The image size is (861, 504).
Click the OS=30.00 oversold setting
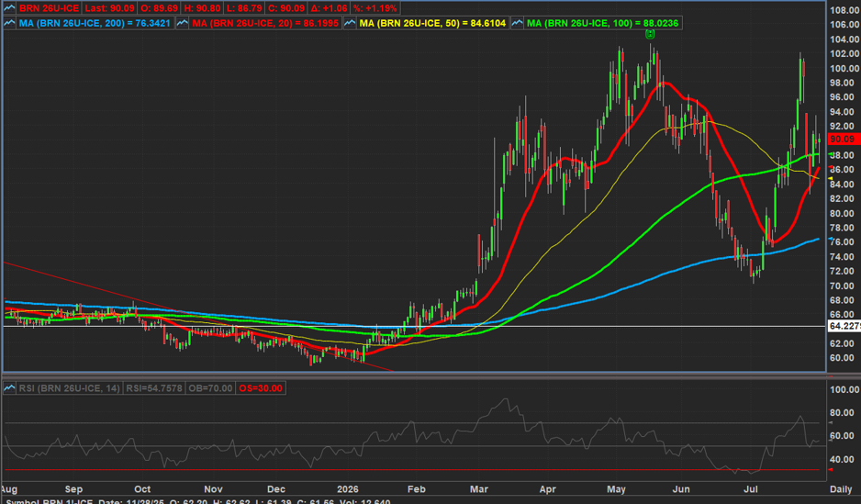tap(261, 388)
